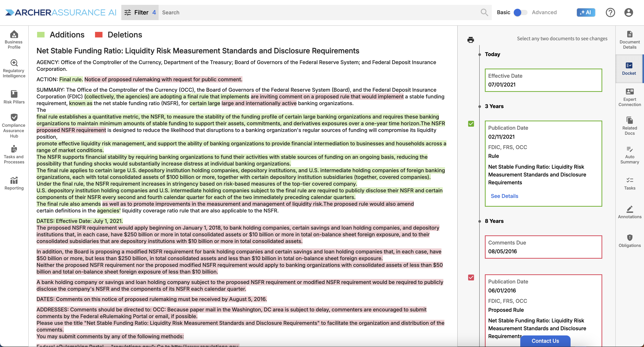
Task: Click the 3 Years timeline marker
Action: 479,106
